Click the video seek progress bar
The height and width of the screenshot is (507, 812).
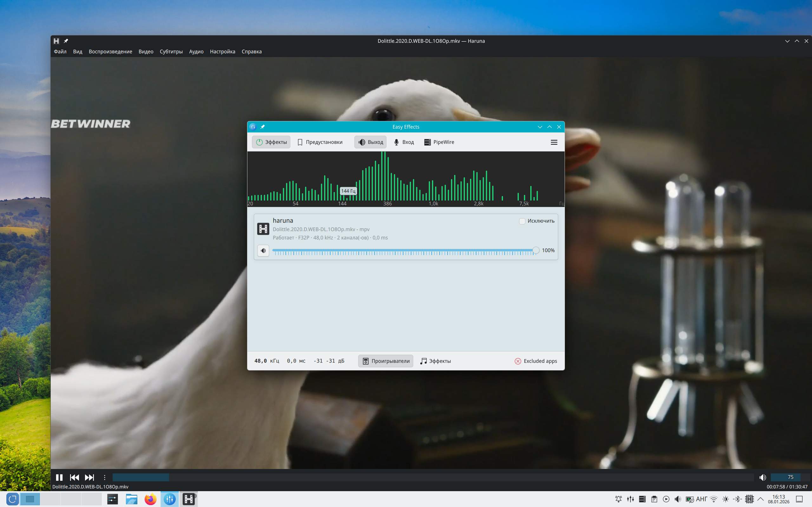433,477
